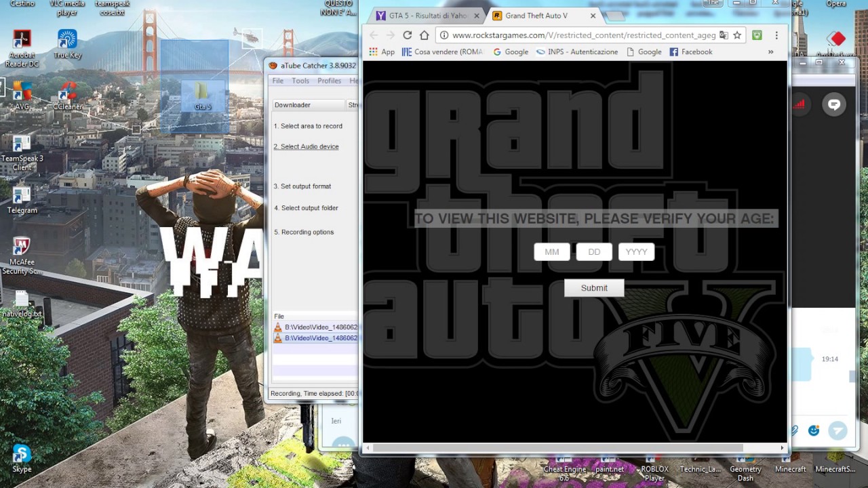Click '5. Recording options' text
Image resolution: width=868 pixels, height=488 pixels.
[x=304, y=232]
